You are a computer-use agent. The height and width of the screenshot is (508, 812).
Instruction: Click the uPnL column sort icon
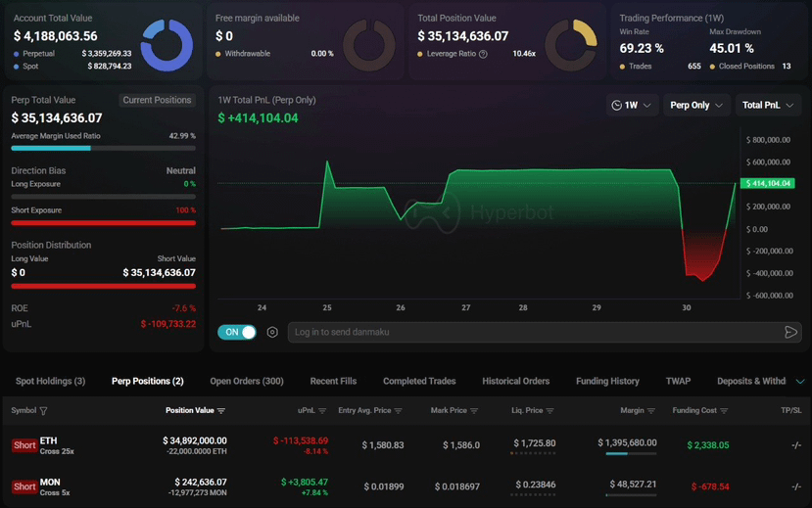coord(322,411)
